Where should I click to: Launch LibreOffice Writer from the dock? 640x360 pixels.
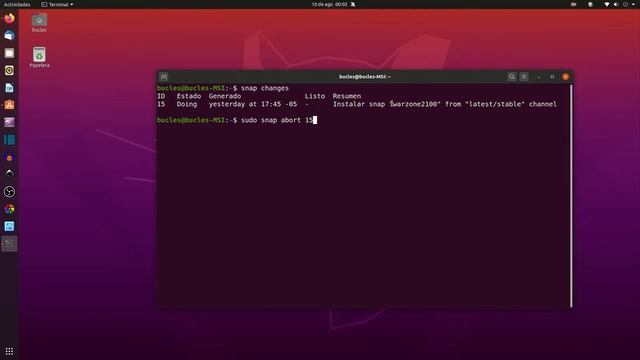[9, 88]
